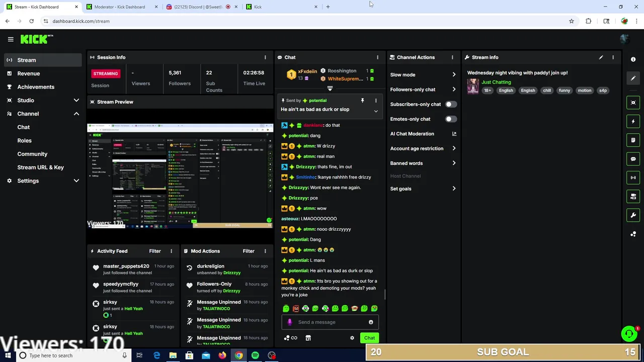Screen dimensions: 644x362
Task: Click the pencil edit icon in right sidebar
Action: pos(633,78)
